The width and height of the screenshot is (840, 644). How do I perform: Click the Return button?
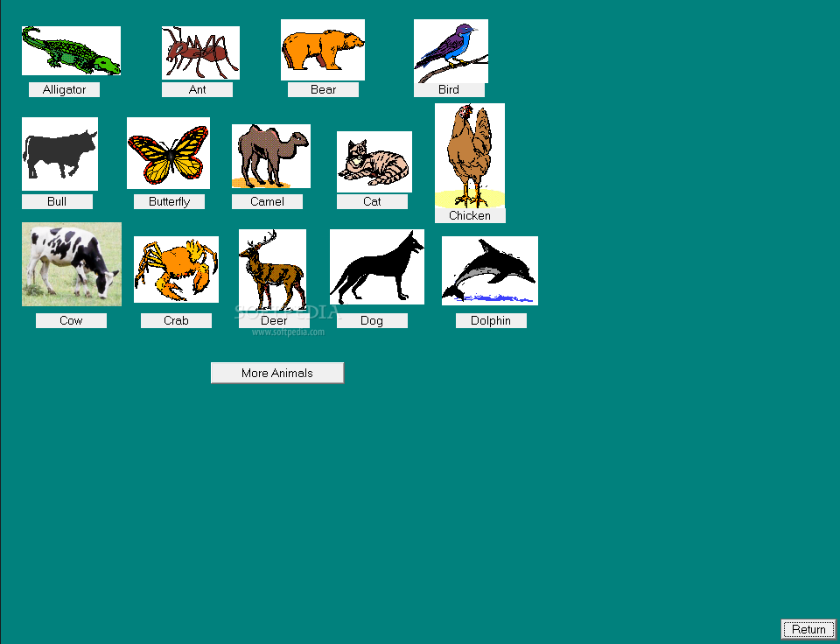point(808,629)
